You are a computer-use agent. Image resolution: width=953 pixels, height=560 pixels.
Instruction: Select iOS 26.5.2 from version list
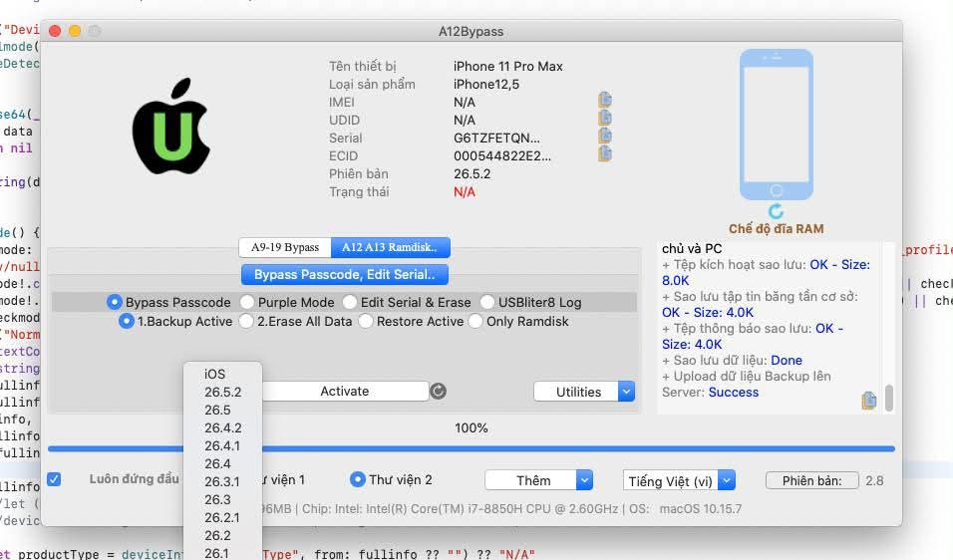223,392
